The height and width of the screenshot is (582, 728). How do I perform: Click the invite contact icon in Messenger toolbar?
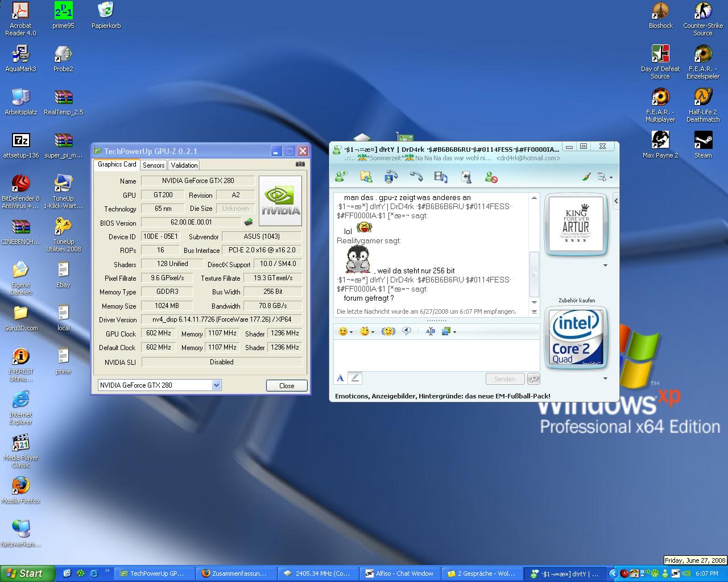click(x=341, y=177)
